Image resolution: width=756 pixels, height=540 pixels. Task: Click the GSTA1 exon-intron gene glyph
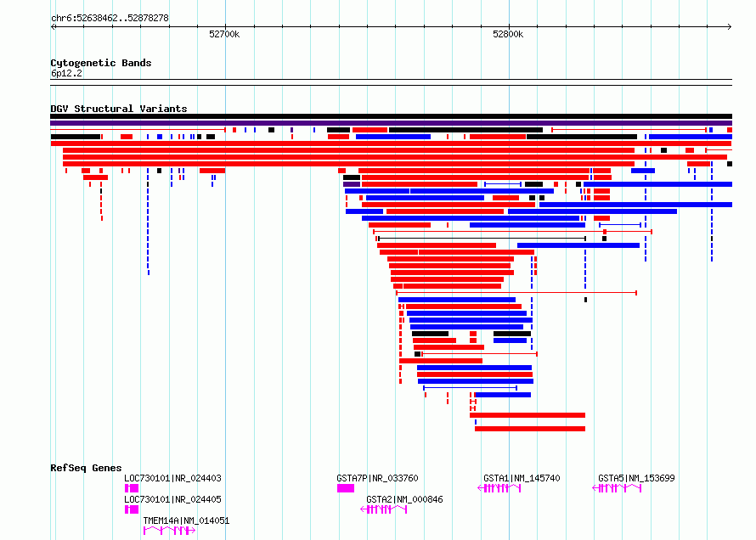(499, 488)
